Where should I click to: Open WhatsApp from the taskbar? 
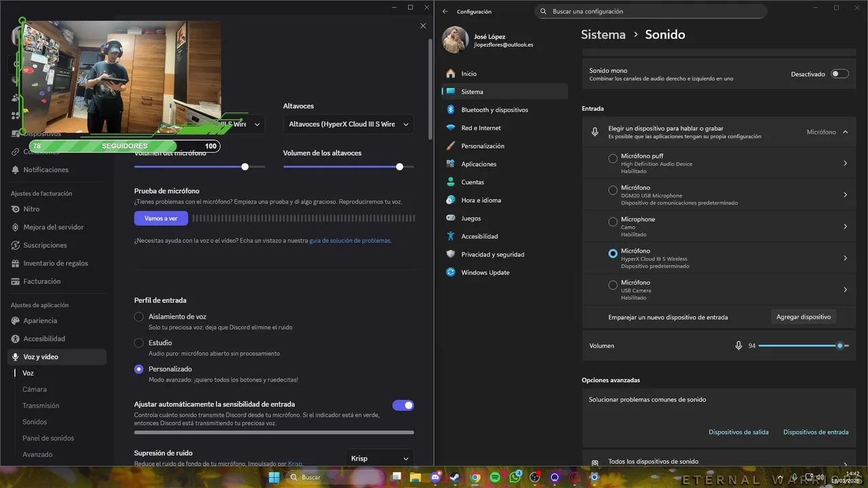[515, 477]
